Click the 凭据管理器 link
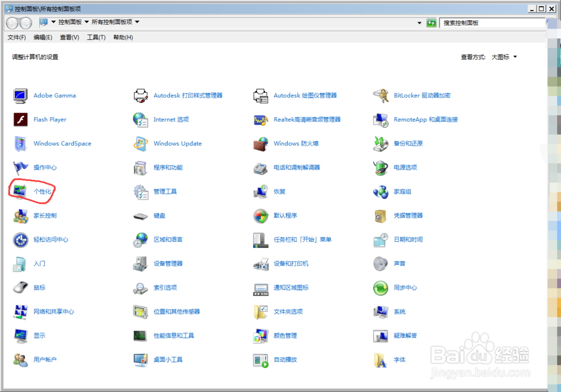Screen dimensions: 561x392 [408, 216]
